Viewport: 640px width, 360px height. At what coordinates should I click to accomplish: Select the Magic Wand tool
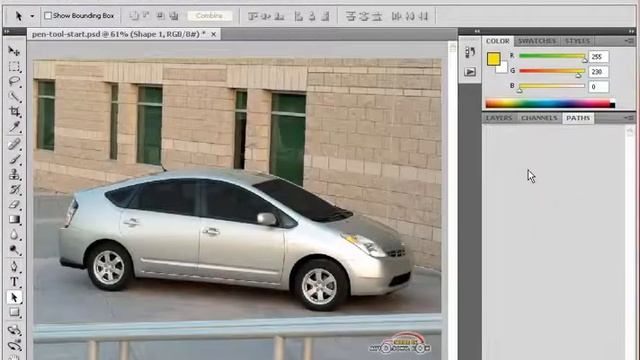click(x=14, y=97)
